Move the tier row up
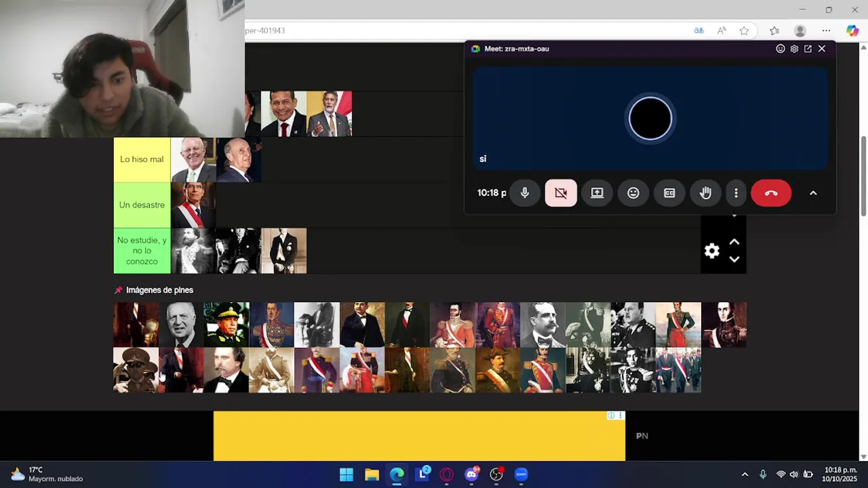This screenshot has height=488, width=868. coord(734,242)
